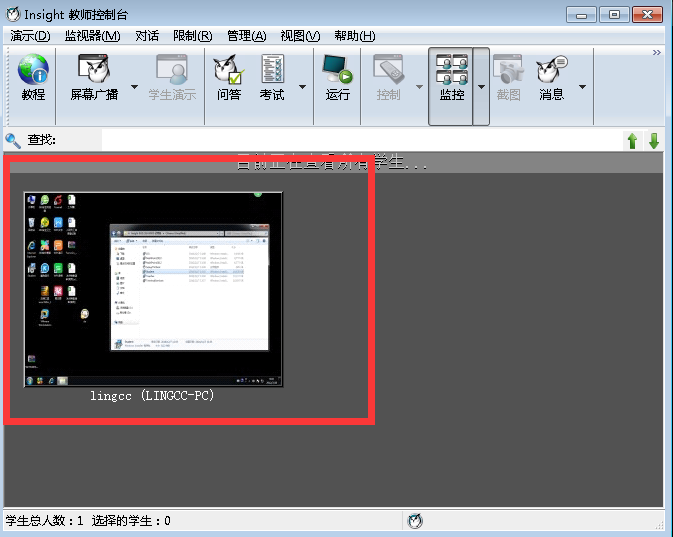Open the 监控 dropdown arrow

(481, 86)
